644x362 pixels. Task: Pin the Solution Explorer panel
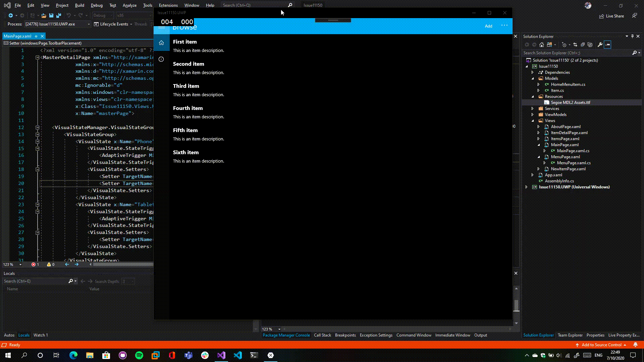click(x=632, y=36)
